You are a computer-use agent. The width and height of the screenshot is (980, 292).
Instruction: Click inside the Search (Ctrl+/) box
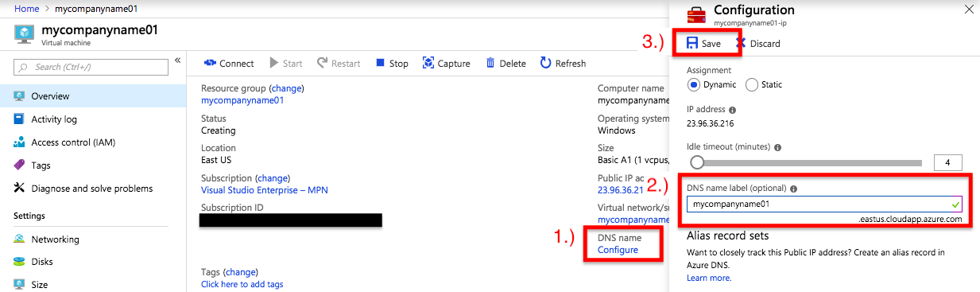point(90,67)
